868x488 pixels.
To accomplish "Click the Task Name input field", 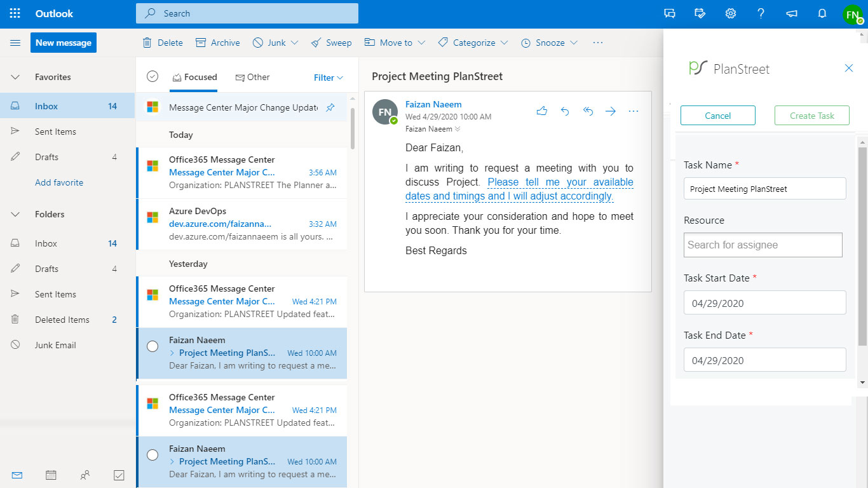I will [765, 189].
